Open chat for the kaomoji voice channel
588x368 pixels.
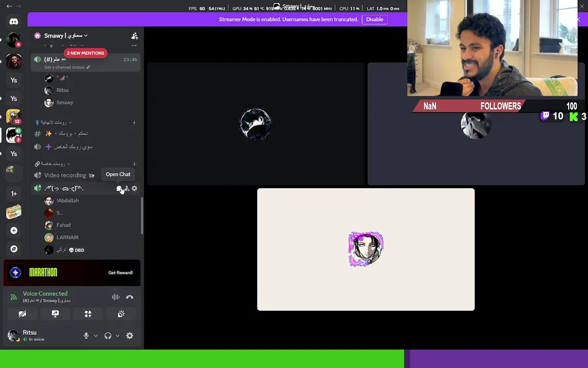(x=119, y=189)
